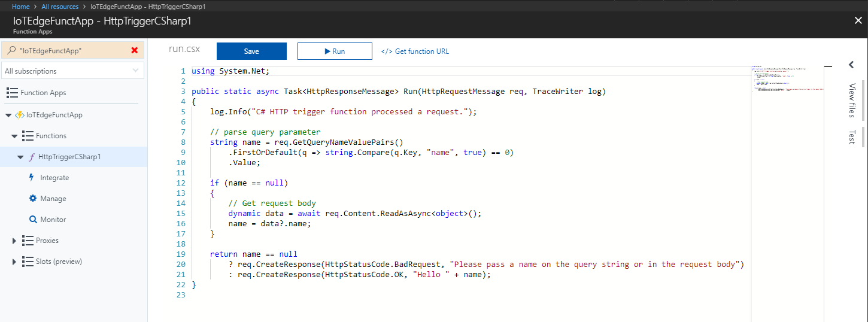868x322 pixels.
Task: Get the function URL
Action: tap(415, 51)
